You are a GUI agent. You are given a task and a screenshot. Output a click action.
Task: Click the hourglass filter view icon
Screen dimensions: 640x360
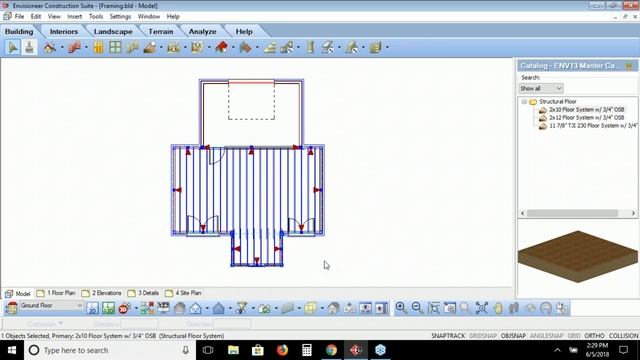click(242, 308)
